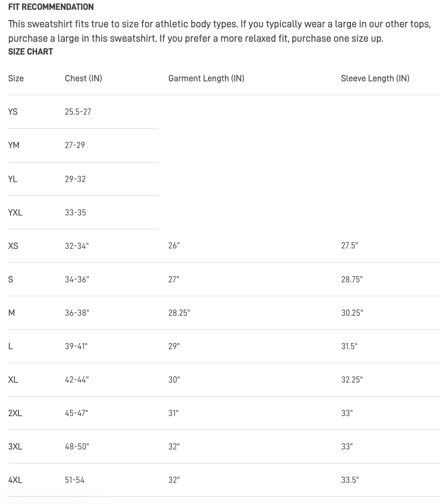Image resolution: width=440 pixels, height=504 pixels.
Task: Click the Garment Length (IN) column header
Action: point(206,78)
